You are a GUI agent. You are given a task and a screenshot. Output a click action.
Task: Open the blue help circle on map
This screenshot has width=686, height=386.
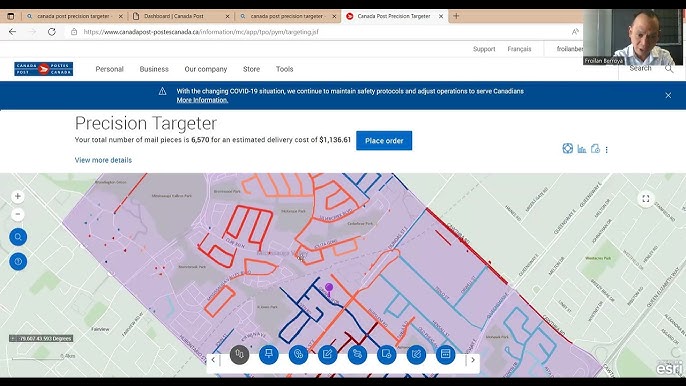(18, 261)
